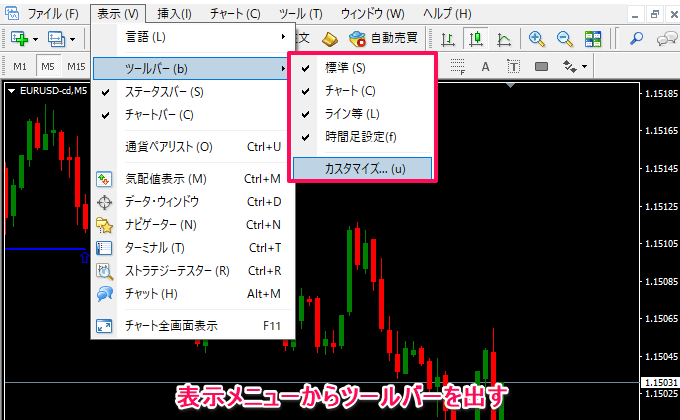The image size is (680, 420).
Task: Select the text label T tool icon
Action: pyautogui.click(x=513, y=67)
